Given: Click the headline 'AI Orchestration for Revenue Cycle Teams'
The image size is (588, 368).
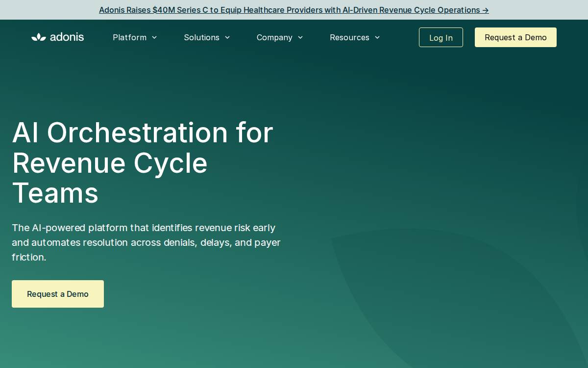Looking at the screenshot, I should (x=143, y=162).
